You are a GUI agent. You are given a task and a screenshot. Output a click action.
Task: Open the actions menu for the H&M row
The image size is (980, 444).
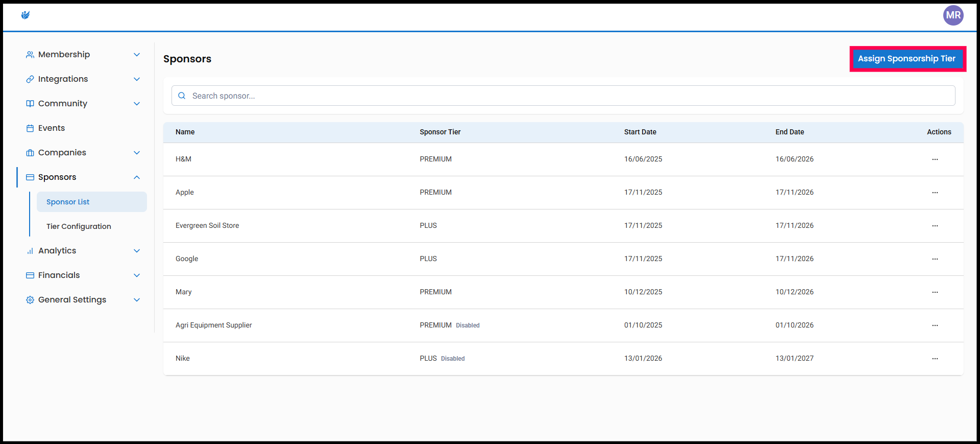935,159
